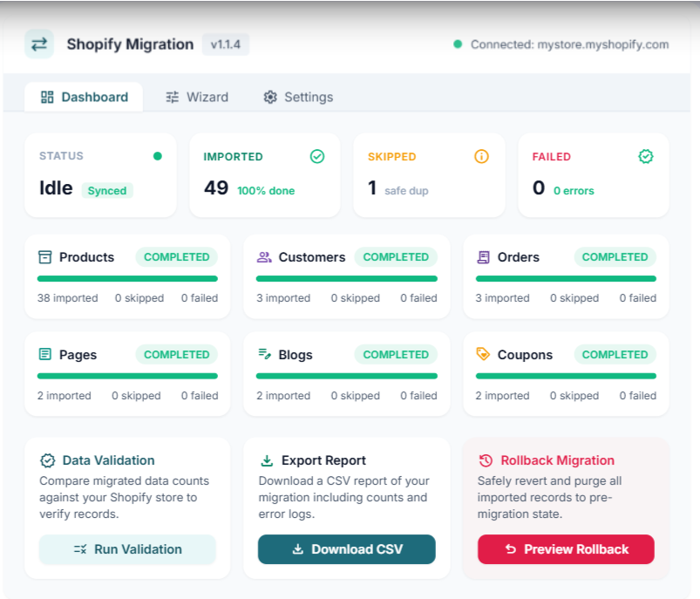
Task: Click the Shopify Migration swap-arrows logo icon
Action: coord(39,44)
